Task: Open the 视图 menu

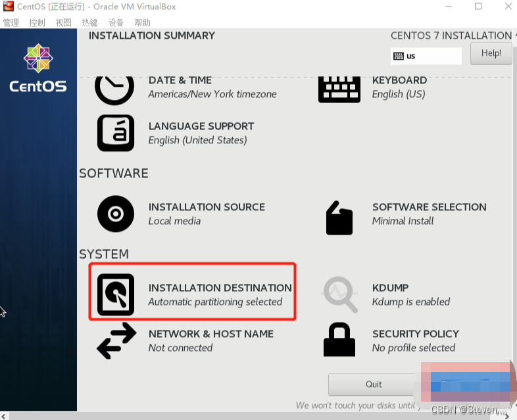Action: click(63, 22)
